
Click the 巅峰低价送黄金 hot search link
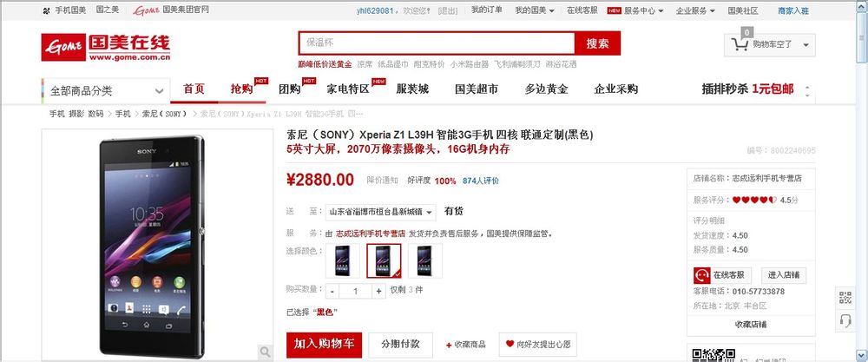pyautogui.click(x=325, y=64)
